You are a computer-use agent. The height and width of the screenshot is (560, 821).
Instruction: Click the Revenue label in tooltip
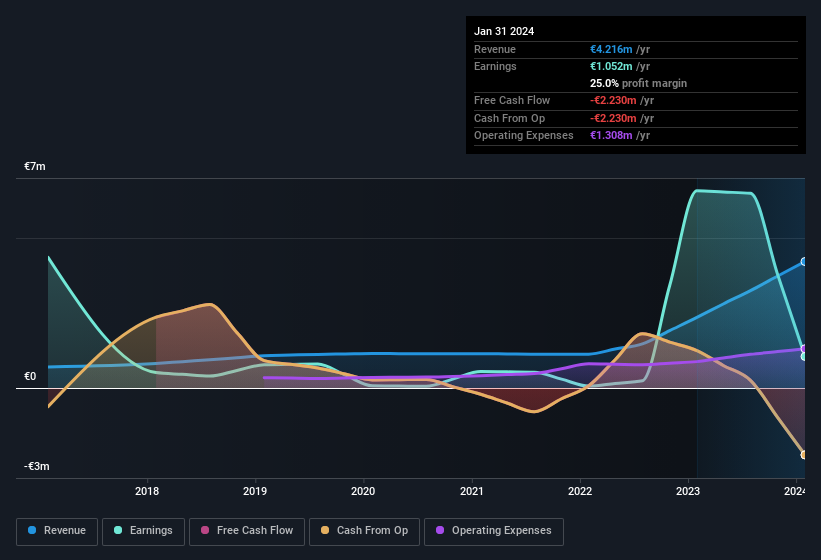(495, 49)
